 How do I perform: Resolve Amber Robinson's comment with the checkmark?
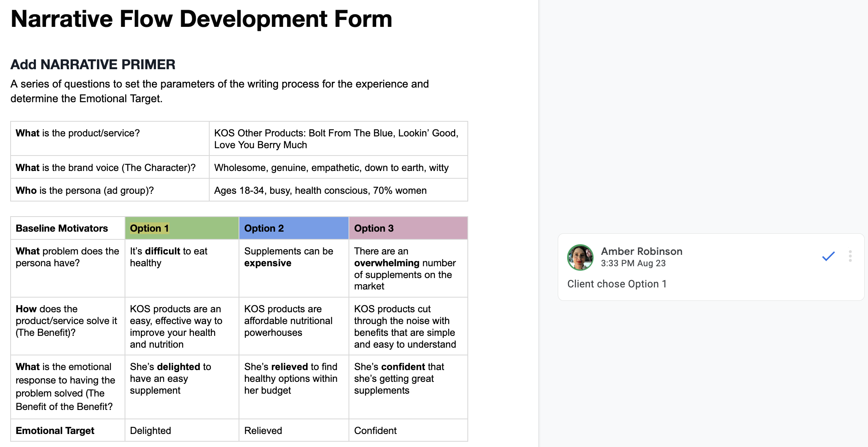click(x=828, y=256)
